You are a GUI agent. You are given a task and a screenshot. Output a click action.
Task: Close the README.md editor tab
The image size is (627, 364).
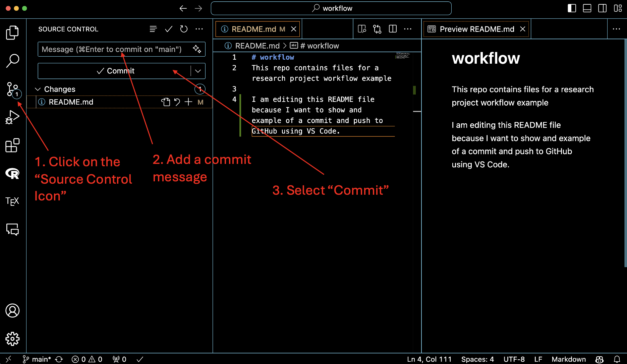click(x=294, y=29)
